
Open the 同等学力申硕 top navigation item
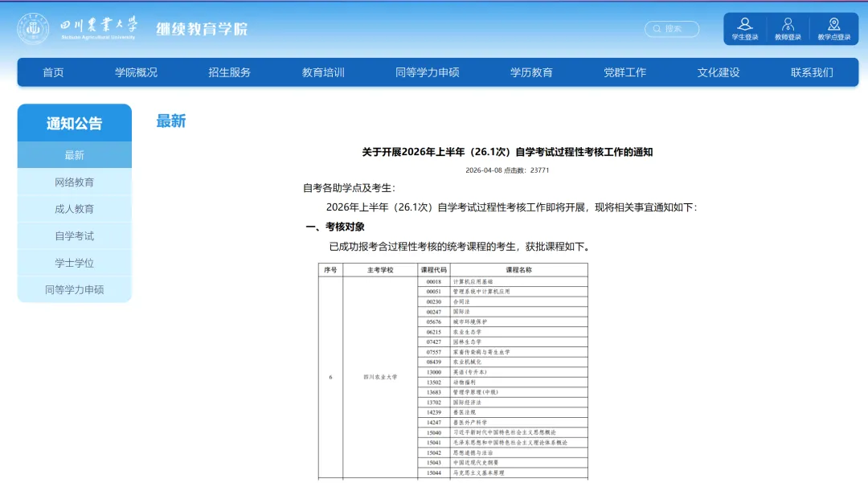pyautogui.click(x=428, y=72)
